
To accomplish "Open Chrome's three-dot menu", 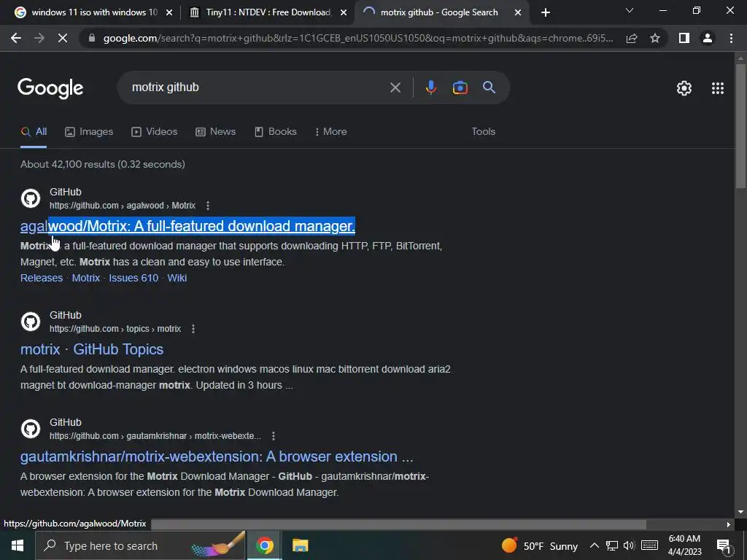I will tap(731, 38).
